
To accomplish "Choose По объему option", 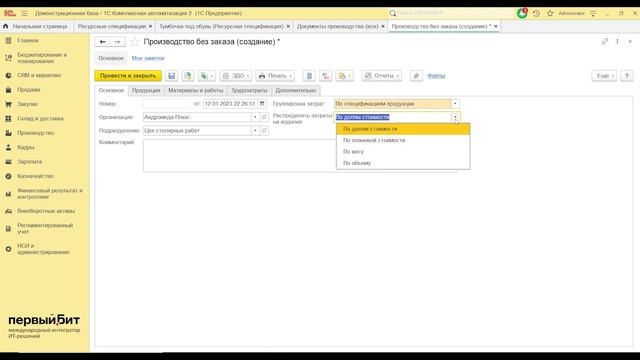I will point(403,163).
